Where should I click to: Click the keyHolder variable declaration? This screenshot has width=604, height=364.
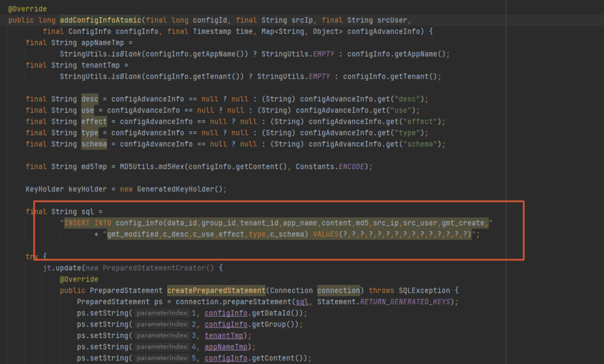pos(88,189)
